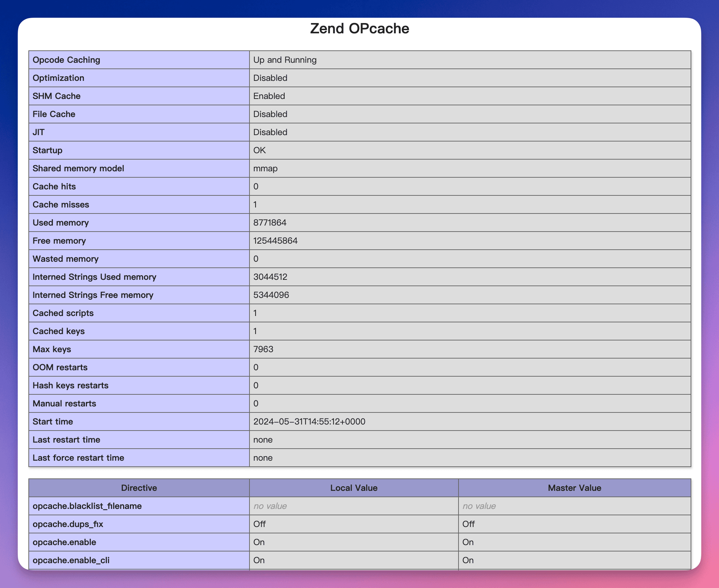This screenshot has width=719, height=588.
Task: Select the opcache.enable directive
Action: click(64, 542)
